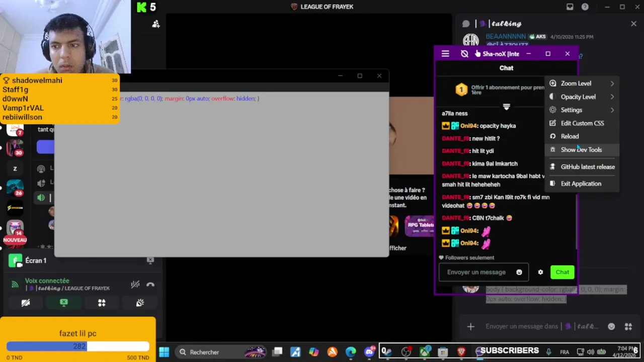The image size is (644, 362).
Task: Open Discord emoji picker smiley
Action: pos(611,326)
